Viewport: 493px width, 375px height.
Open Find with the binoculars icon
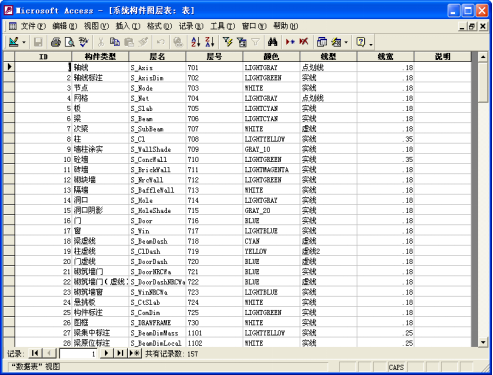coord(272,42)
